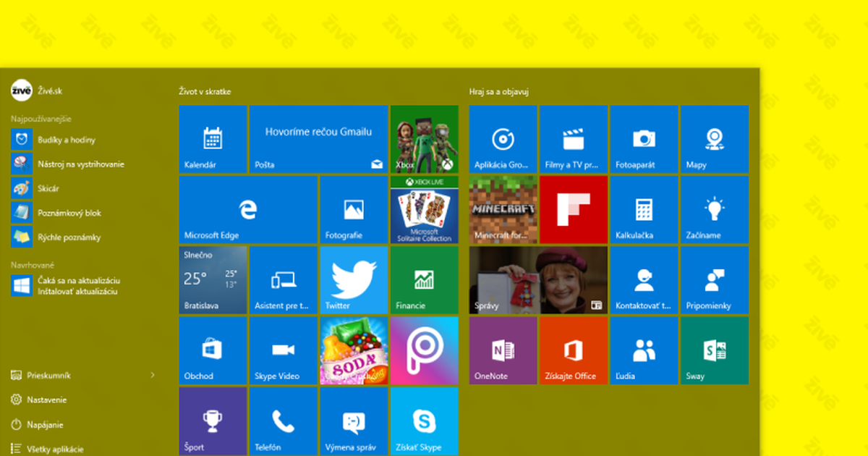Open the Asistent pre telefón tile
This screenshot has width=868, height=456.
coord(283,279)
